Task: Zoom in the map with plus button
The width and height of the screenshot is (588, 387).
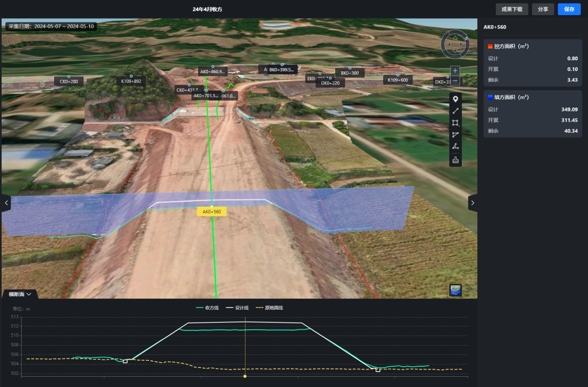Action: (x=455, y=71)
